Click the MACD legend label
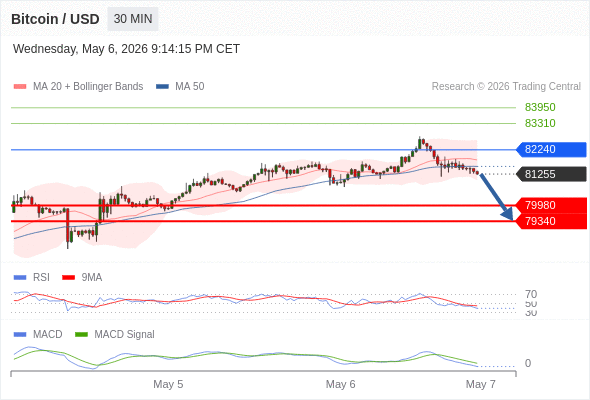Viewport: 590px width, 400px height. (48, 335)
